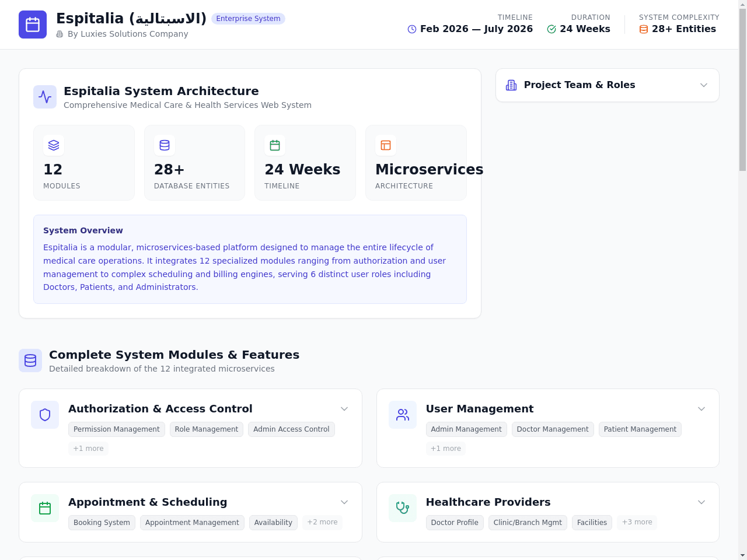Expand the Appointment & Scheduling module
Screen dimensions: 747x560
[344, 502]
